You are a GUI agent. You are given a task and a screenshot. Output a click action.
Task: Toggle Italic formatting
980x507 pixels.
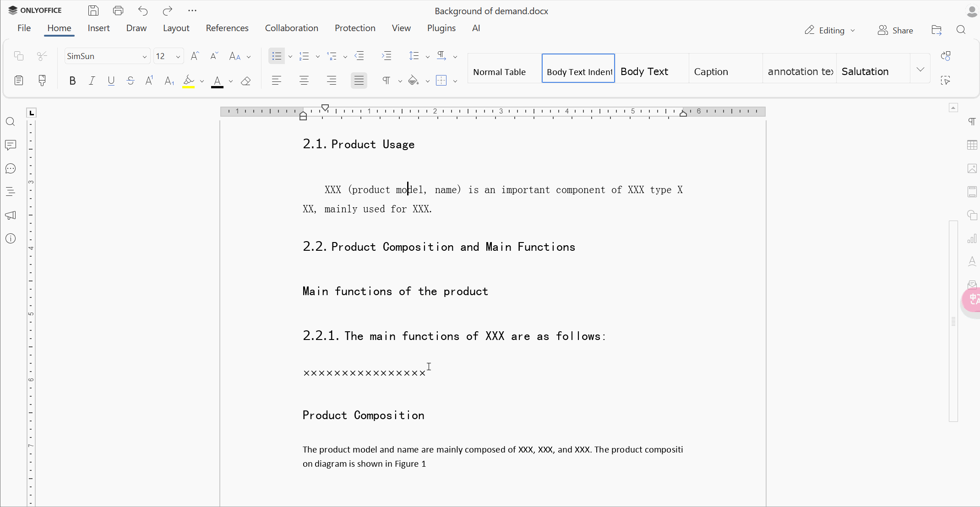pos(92,81)
